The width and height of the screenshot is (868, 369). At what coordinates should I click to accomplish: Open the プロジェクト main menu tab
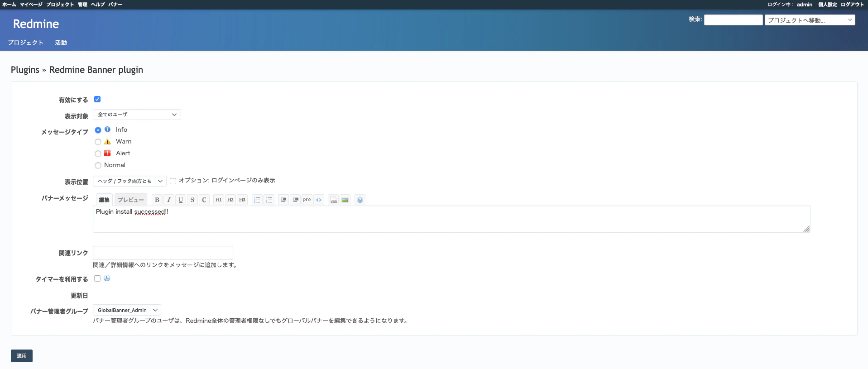pyautogui.click(x=26, y=43)
